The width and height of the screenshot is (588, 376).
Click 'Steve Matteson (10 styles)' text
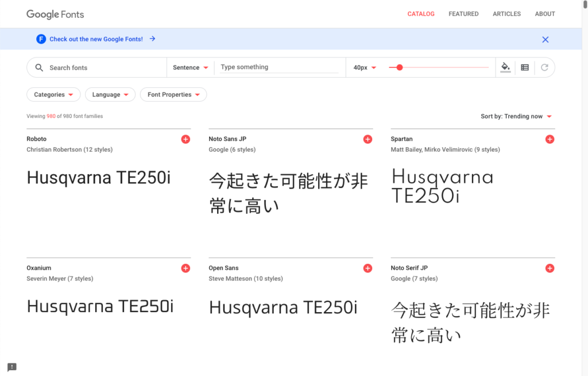point(246,278)
